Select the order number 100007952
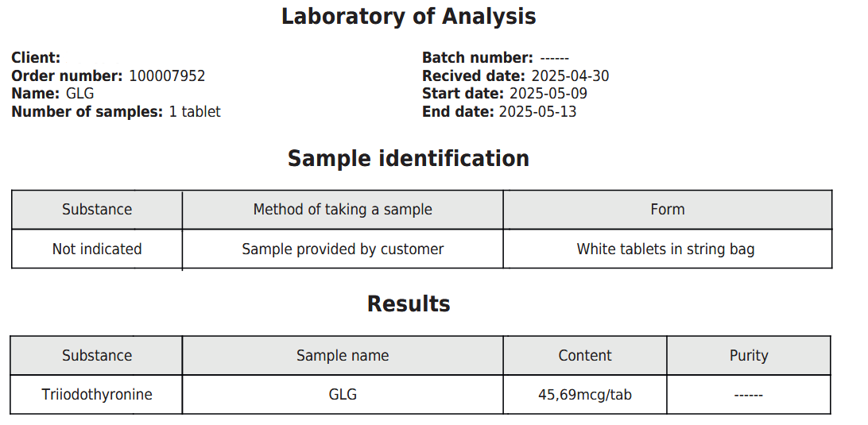 pos(167,75)
